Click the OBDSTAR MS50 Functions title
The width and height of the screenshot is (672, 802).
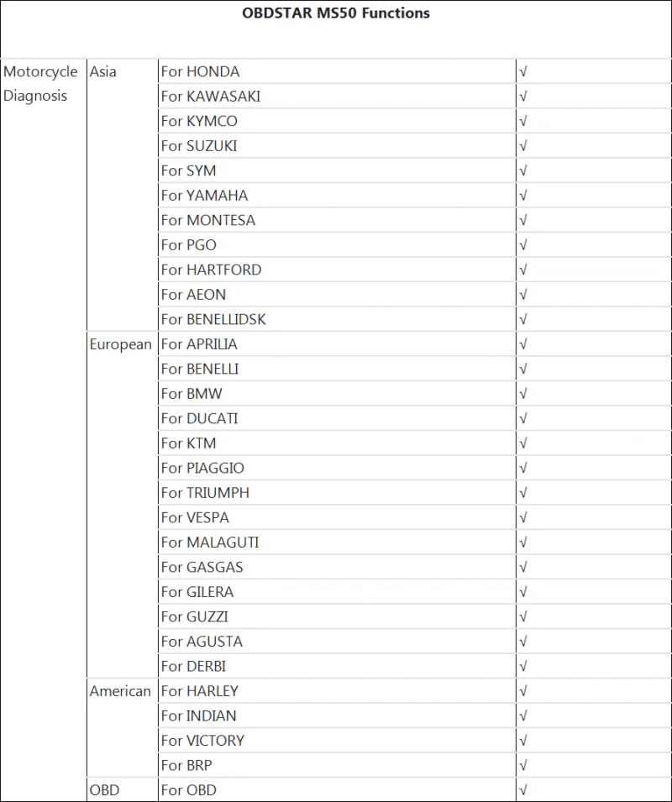(x=336, y=13)
